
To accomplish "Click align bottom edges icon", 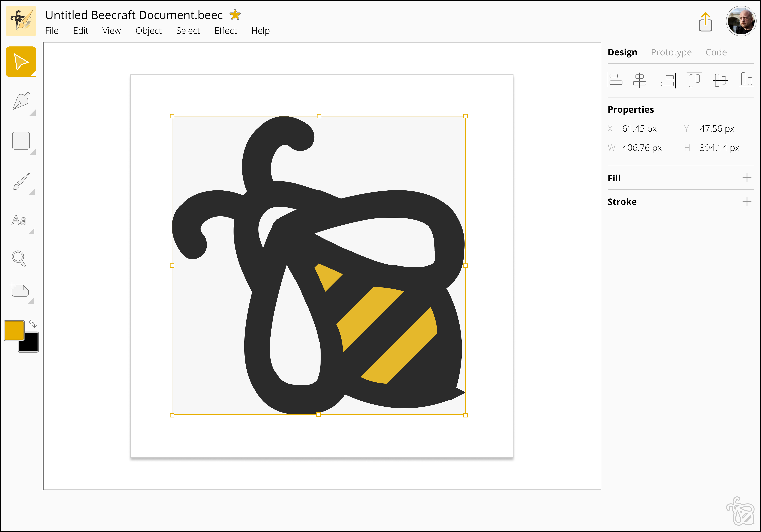I will [746, 80].
